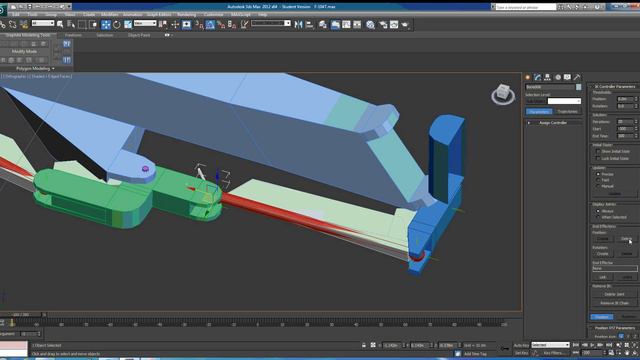The width and height of the screenshot is (640, 360).
Task: Click Delete under End Effectors Position
Action: pos(627,239)
